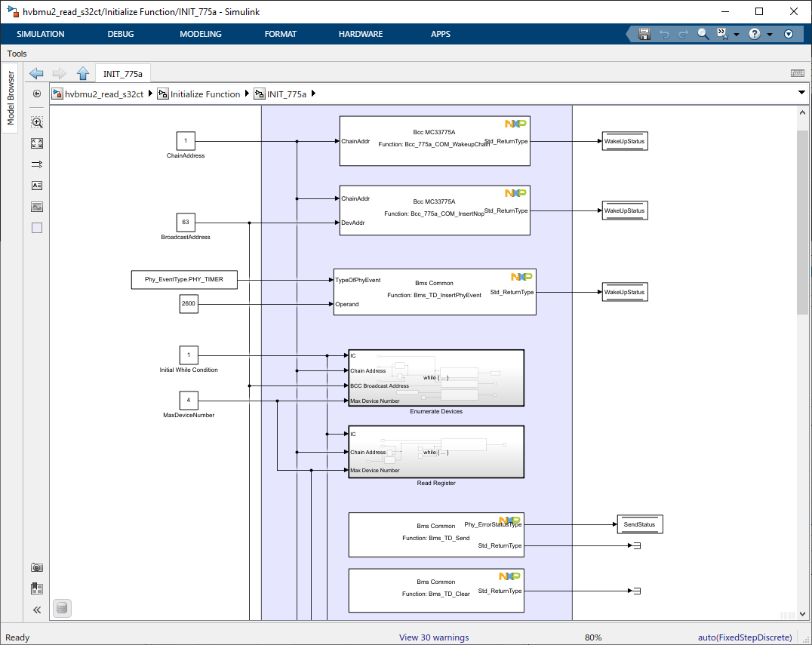The image size is (812, 645).
Task: Collapse the palette with the double-chevron
Action: pos(36,610)
